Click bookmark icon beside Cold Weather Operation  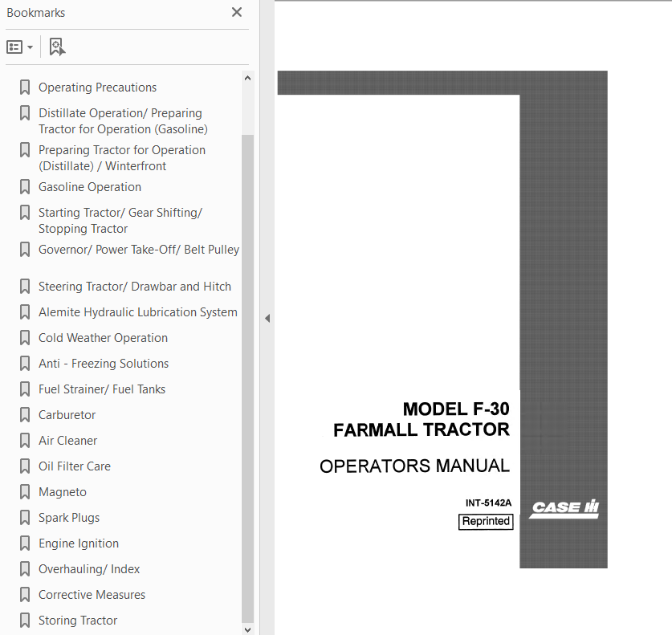[x=25, y=338]
